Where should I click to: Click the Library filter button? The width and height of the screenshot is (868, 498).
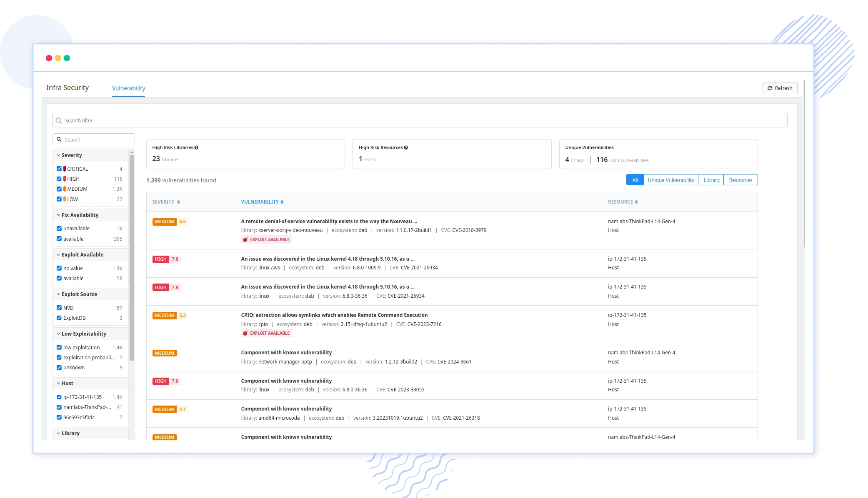[710, 180]
